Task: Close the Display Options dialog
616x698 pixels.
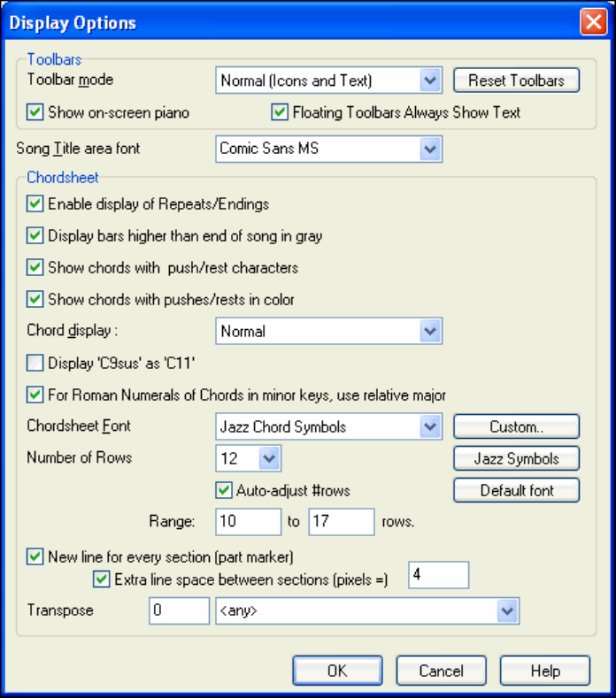Action: [x=592, y=22]
